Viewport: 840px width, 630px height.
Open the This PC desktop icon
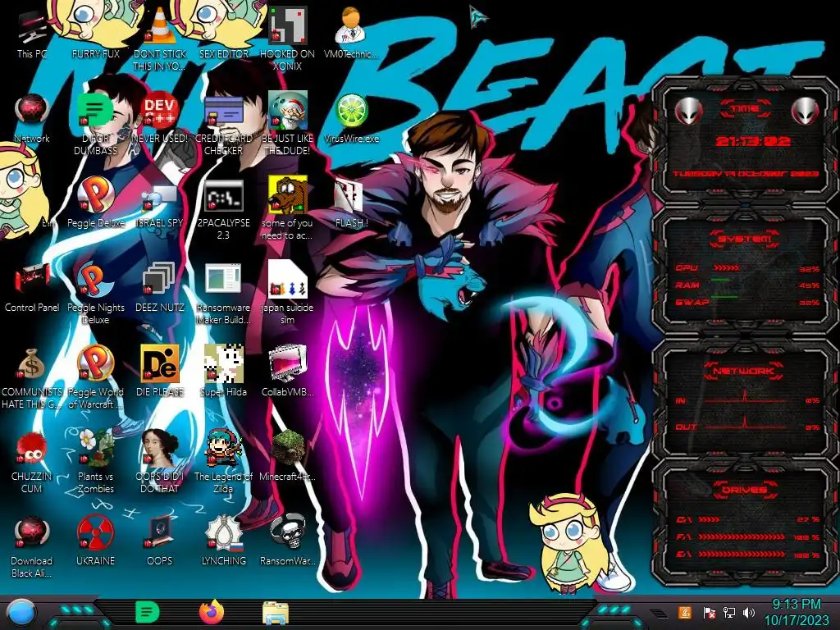pos(32,28)
